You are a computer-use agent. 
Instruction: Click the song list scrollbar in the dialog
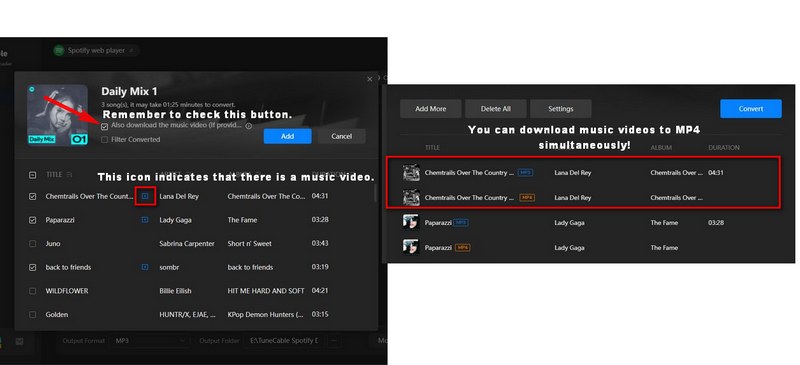[x=376, y=193]
